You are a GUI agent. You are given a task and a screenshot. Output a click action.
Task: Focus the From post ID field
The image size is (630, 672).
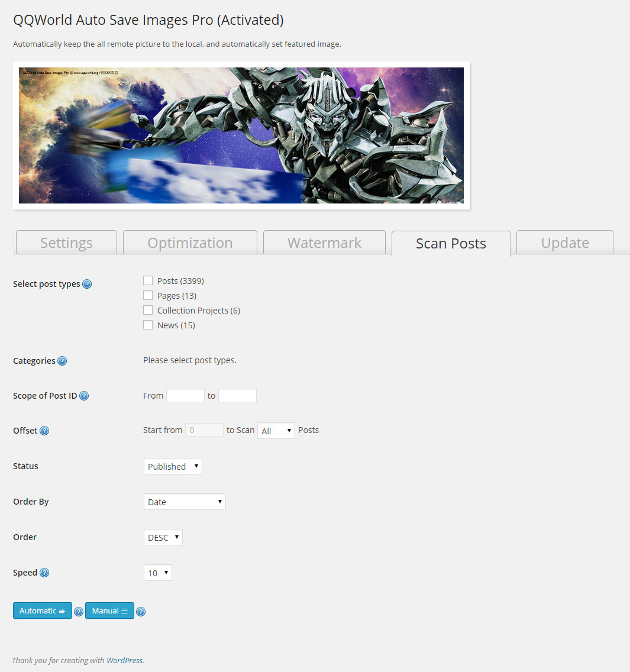click(x=185, y=396)
